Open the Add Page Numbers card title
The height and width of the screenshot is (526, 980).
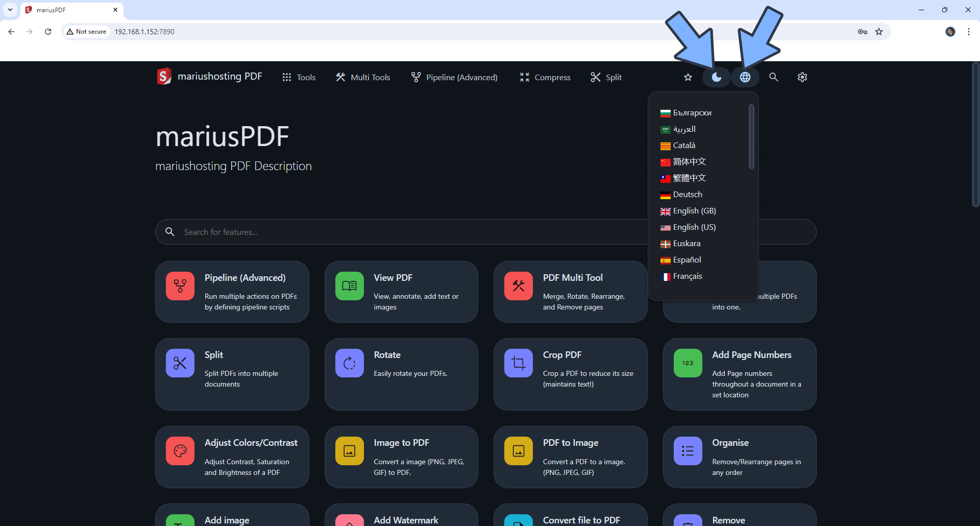pyautogui.click(x=752, y=355)
